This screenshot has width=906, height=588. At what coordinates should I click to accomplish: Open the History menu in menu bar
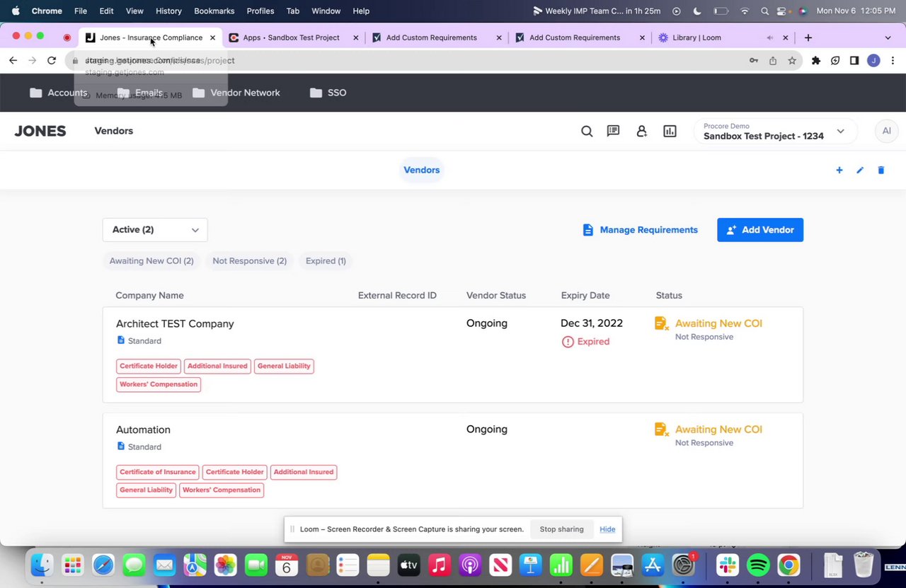point(168,11)
